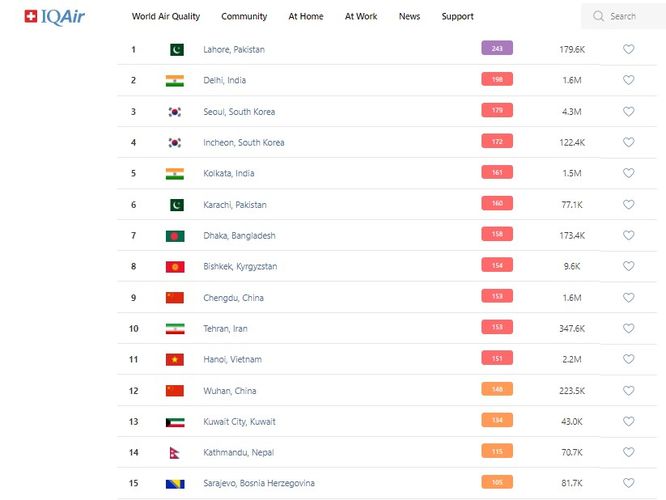Click the purple 243 AQI badge for Lahore
Viewport: 666px width, 500px height.
tap(497, 48)
